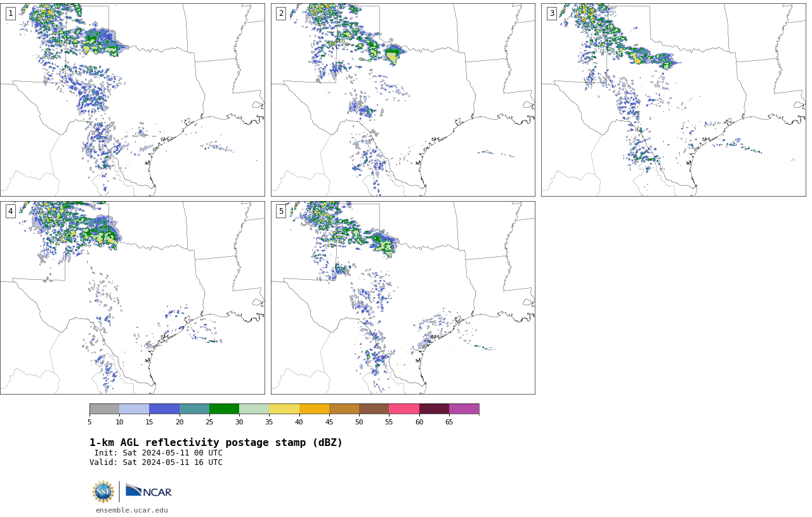
Task: Click the member number 5 label box
Action: point(281,211)
